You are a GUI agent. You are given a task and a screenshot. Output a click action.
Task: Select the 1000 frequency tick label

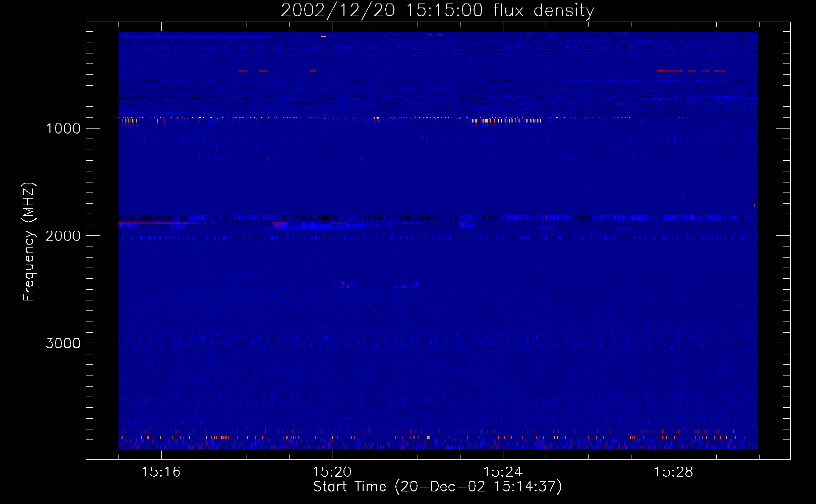pos(63,129)
